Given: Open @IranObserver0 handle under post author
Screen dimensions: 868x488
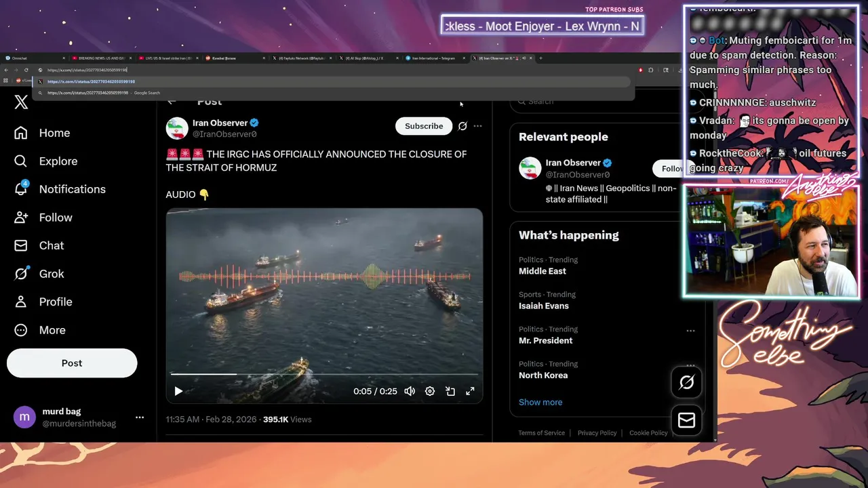Looking at the screenshot, I should click(x=224, y=134).
